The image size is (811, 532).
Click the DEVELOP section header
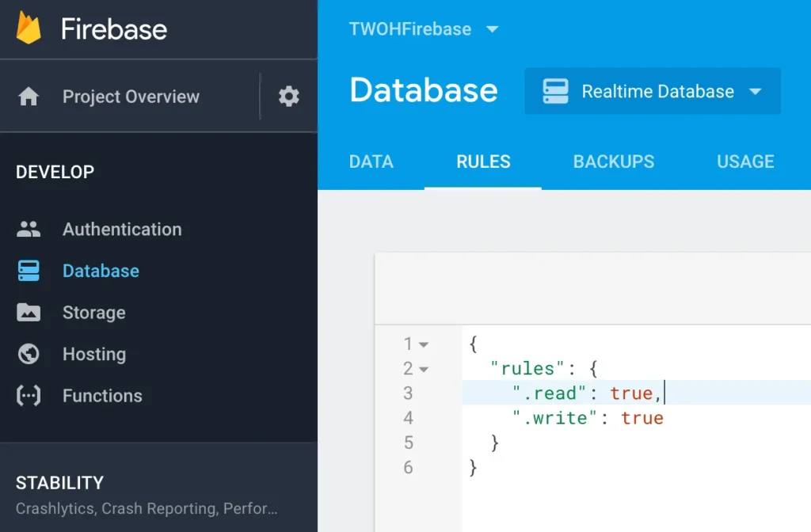point(55,172)
